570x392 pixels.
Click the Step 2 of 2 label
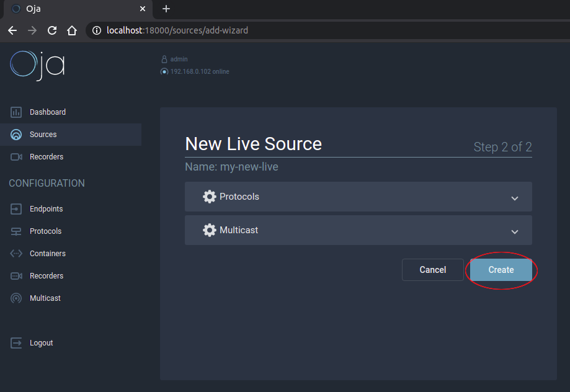503,147
